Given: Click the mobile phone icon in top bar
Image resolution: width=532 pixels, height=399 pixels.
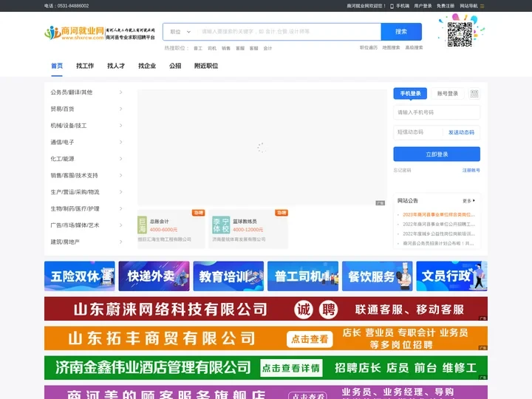Looking at the screenshot, I should point(392,6).
